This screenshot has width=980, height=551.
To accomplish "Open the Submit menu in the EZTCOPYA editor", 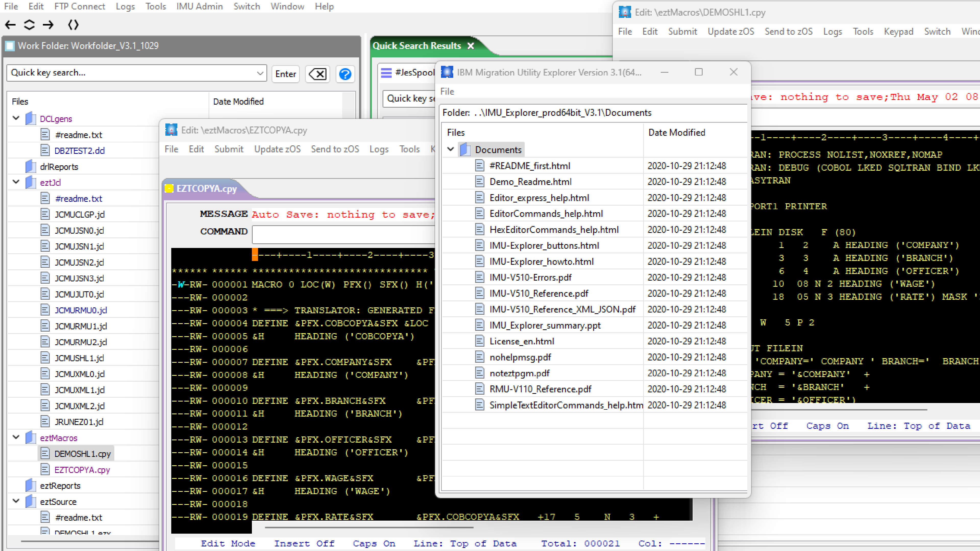I will (229, 149).
